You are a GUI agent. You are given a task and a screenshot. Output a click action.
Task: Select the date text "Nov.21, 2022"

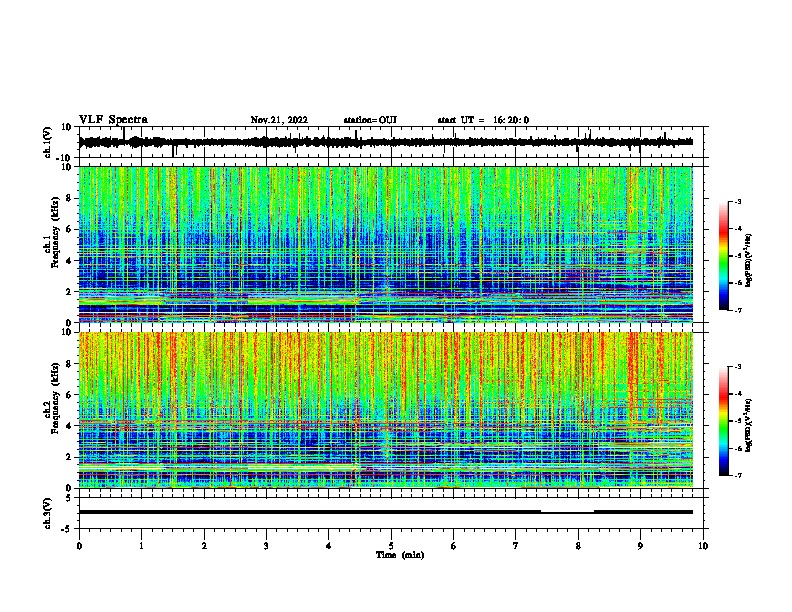(279, 120)
